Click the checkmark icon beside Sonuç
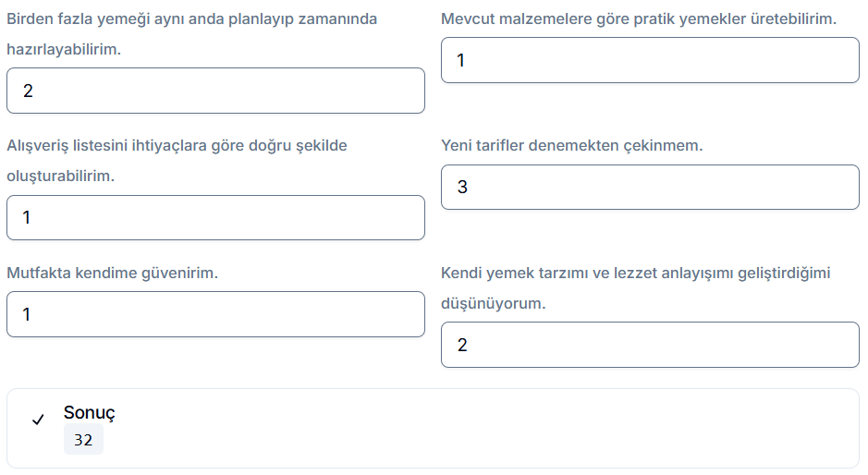868x475 pixels. (x=38, y=420)
